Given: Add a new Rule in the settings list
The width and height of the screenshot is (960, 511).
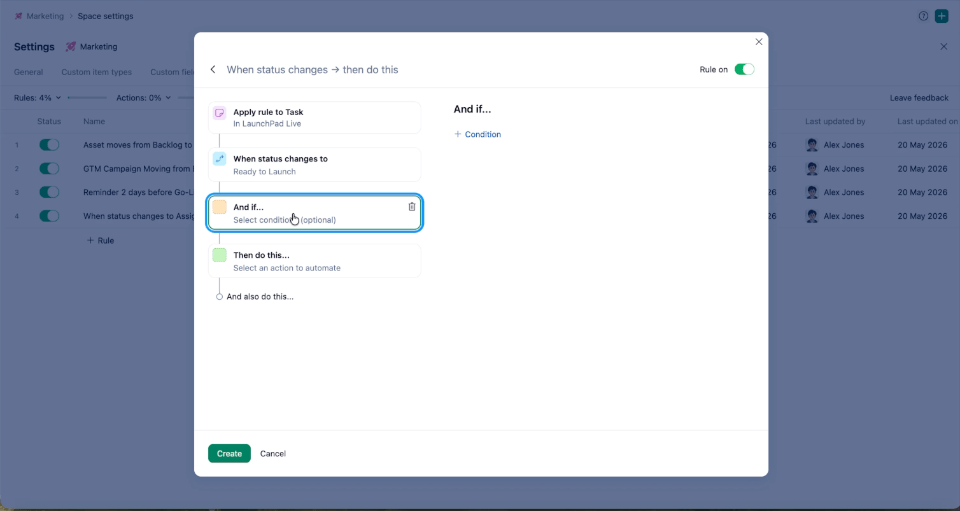Looking at the screenshot, I should pos(100,241).
